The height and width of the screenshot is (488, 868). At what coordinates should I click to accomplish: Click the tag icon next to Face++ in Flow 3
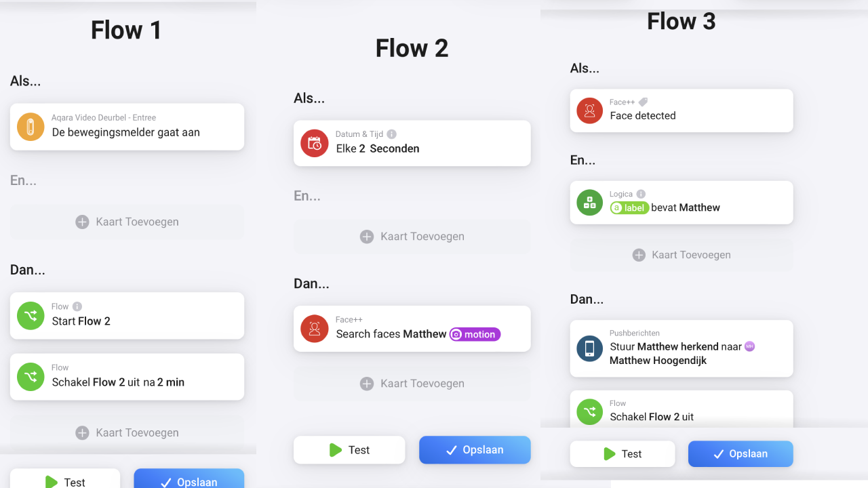[644, 102]
